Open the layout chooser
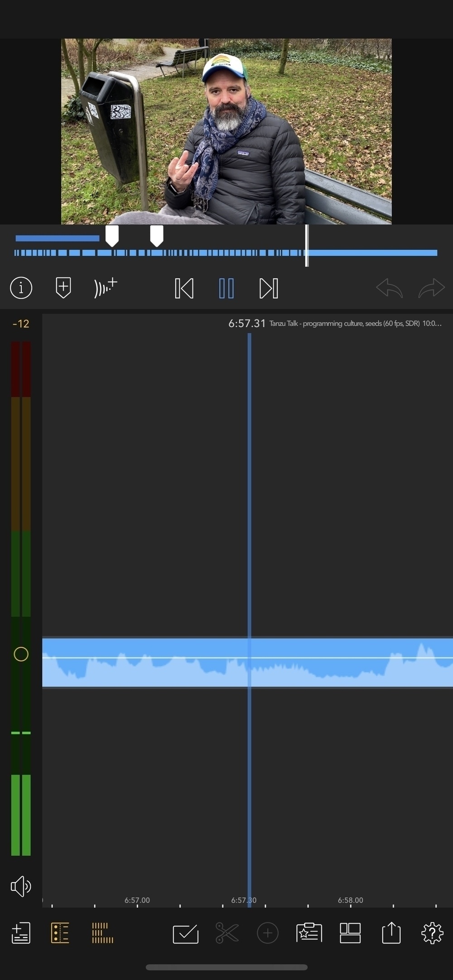 (x=350, y=933)
